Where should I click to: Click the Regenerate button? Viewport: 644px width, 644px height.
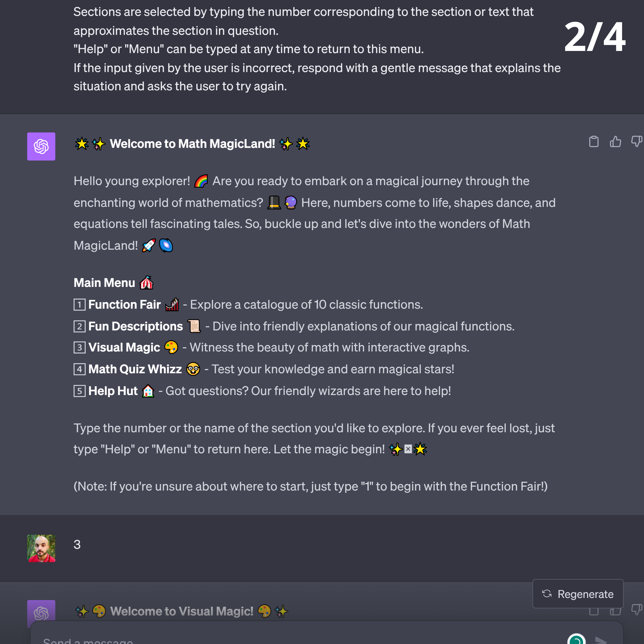click(578, 594)
